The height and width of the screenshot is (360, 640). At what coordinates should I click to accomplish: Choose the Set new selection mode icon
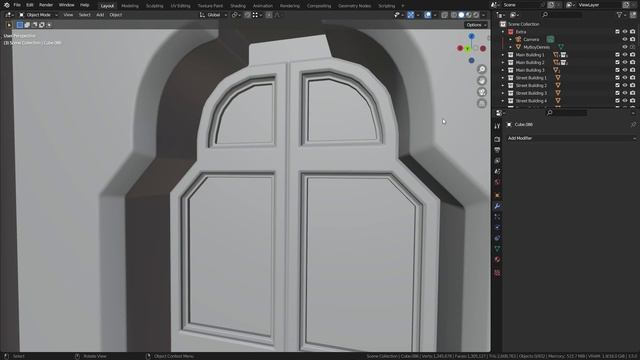point(20,25)
